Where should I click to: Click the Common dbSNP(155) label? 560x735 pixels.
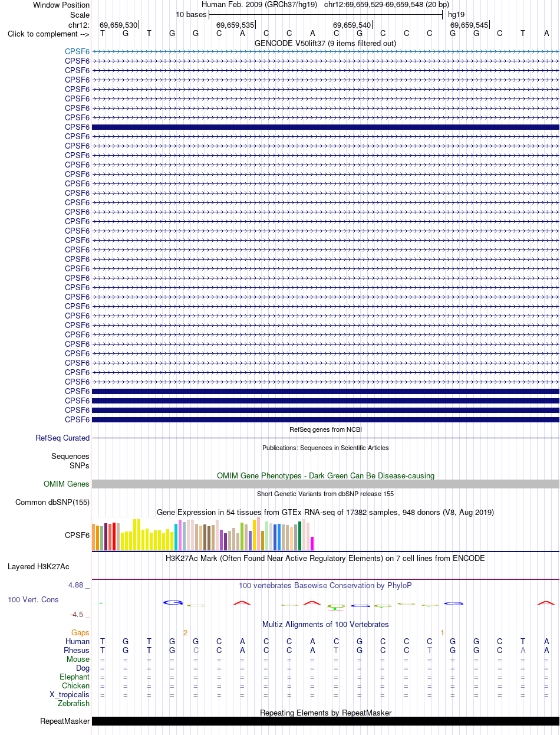point(52,503)
